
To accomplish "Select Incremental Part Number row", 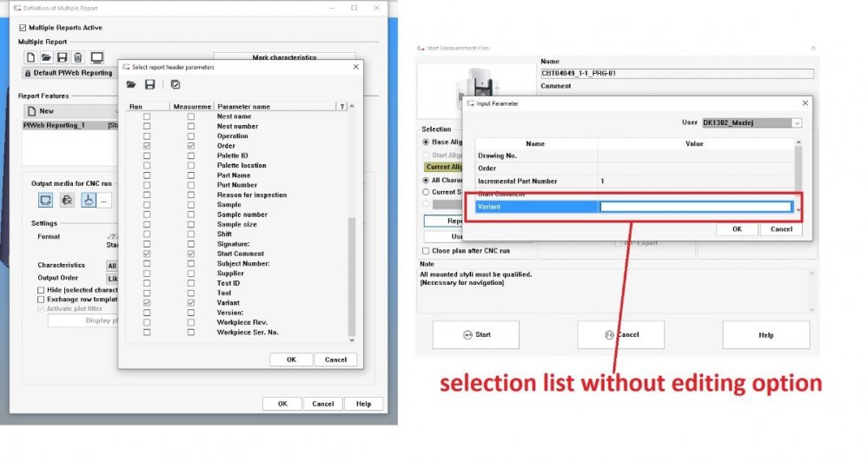I will tap(634, 181).
